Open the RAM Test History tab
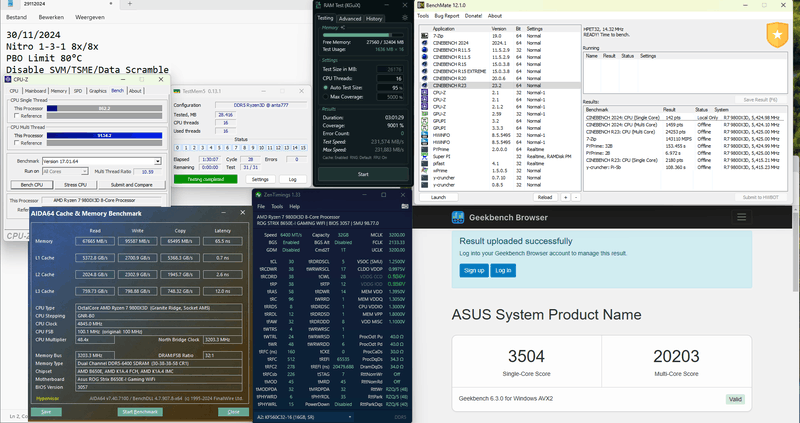This screenshot has height=423, width=800. click(374, 18)
